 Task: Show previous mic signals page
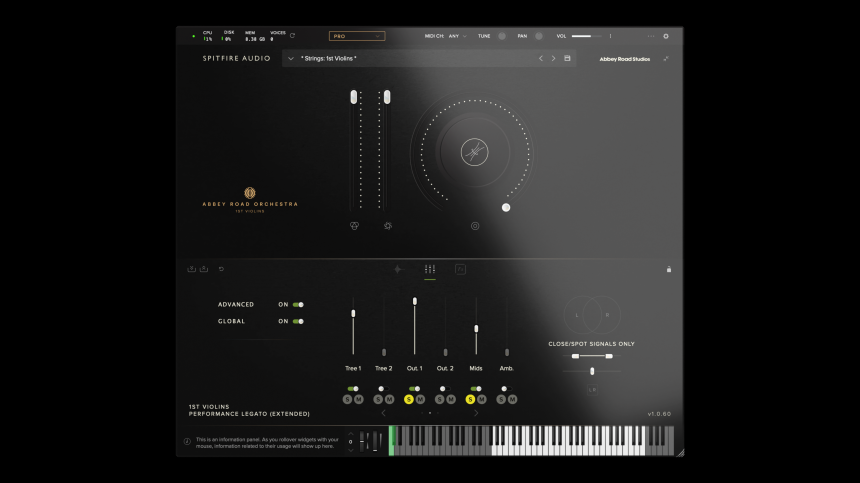[x=383, y=413]
